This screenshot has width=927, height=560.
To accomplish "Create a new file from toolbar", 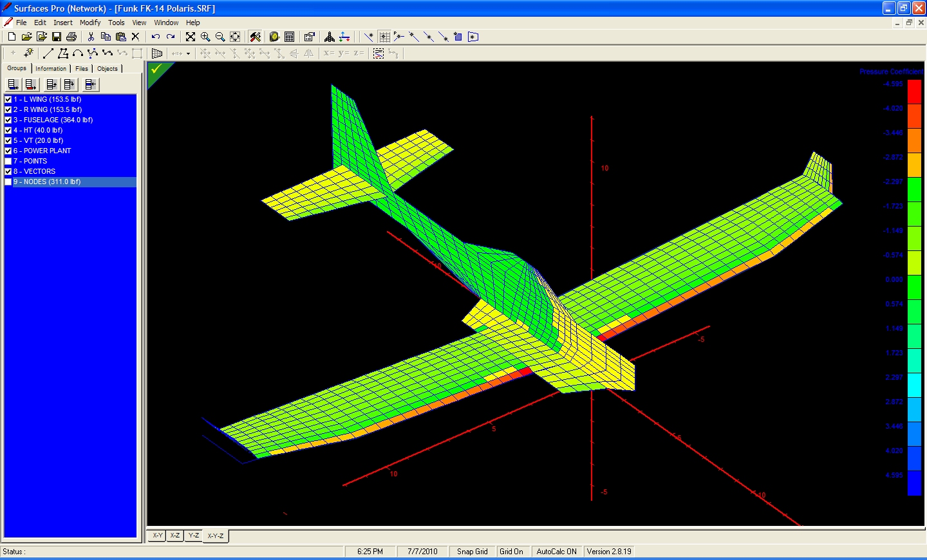I will click(12, 37).
